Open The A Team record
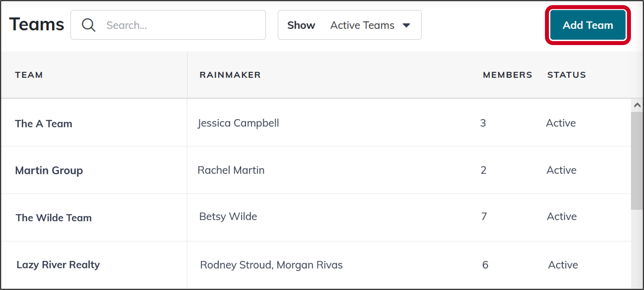The image size is (644, 290). click(43, 123)
